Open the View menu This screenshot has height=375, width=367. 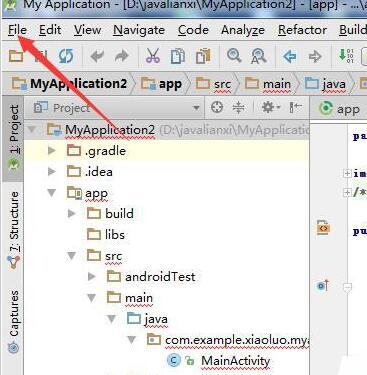coord(87,30)
